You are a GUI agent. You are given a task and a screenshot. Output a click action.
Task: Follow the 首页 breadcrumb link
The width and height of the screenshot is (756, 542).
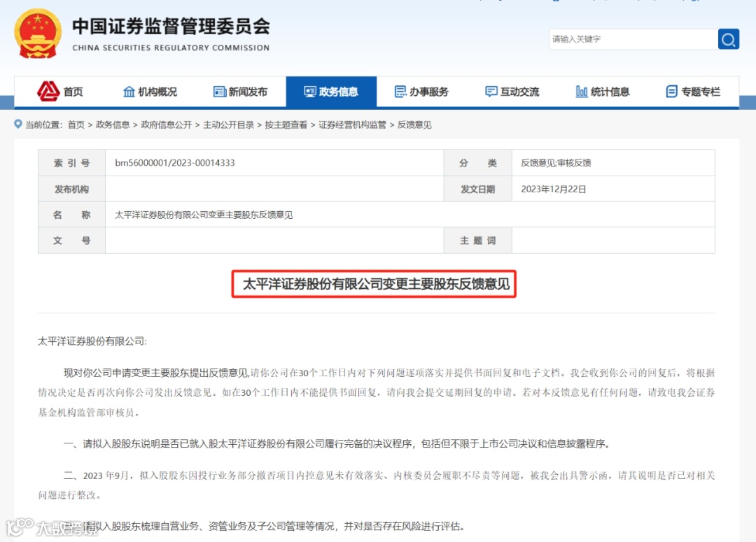click(x=76, y=124)
